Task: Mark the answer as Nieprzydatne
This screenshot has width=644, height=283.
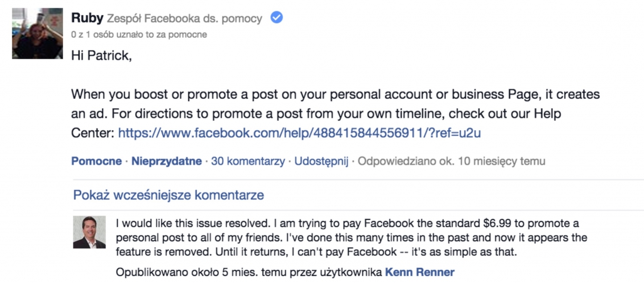Action: (x=166, y=161)
